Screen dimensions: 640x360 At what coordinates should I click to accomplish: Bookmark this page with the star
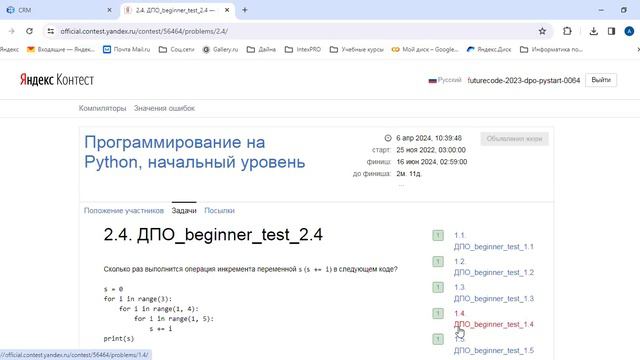click(x=542, y=31)
